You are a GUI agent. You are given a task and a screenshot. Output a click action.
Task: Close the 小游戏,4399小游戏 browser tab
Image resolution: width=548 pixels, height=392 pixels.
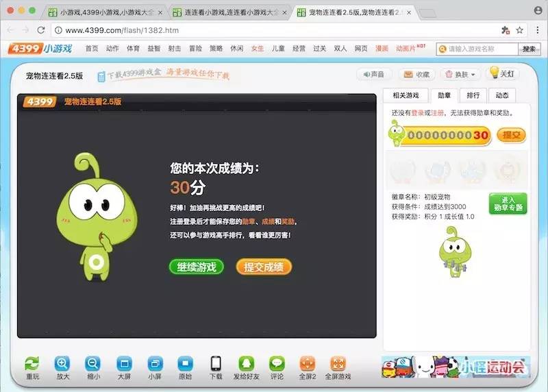[x=160, y=12]
